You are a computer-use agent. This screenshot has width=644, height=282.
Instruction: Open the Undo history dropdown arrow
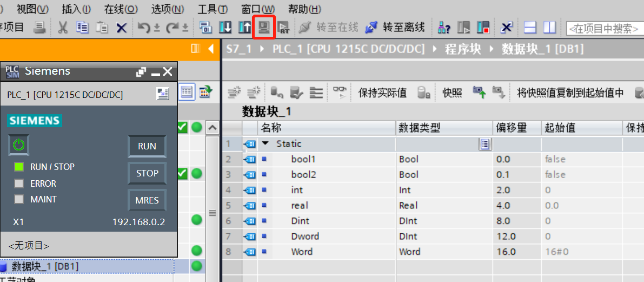(x=156, y=28)
